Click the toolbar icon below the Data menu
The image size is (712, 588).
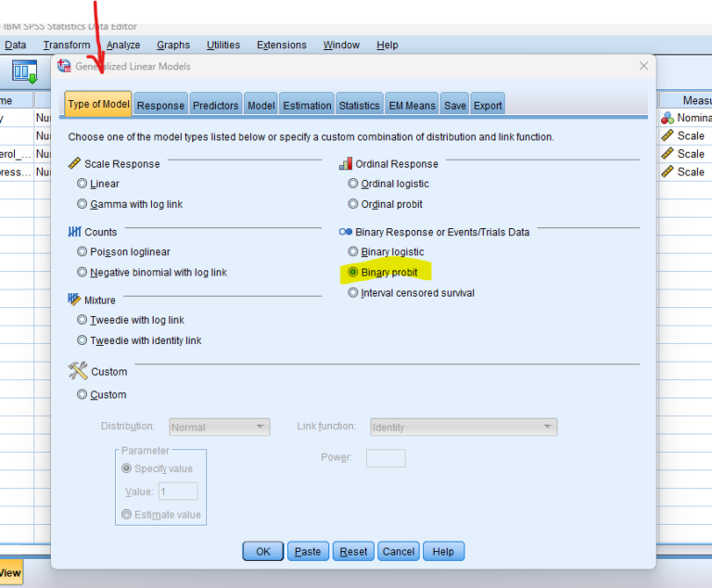[x=23, y=70]
